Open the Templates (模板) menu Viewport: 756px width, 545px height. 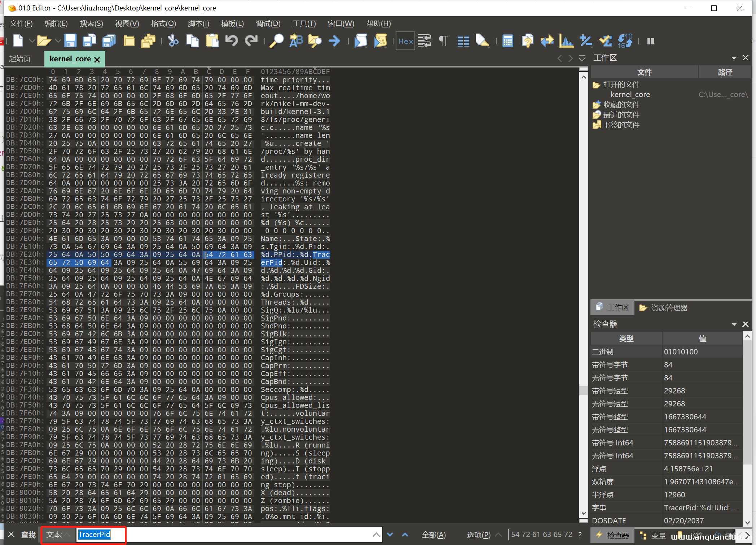(232, 24)
